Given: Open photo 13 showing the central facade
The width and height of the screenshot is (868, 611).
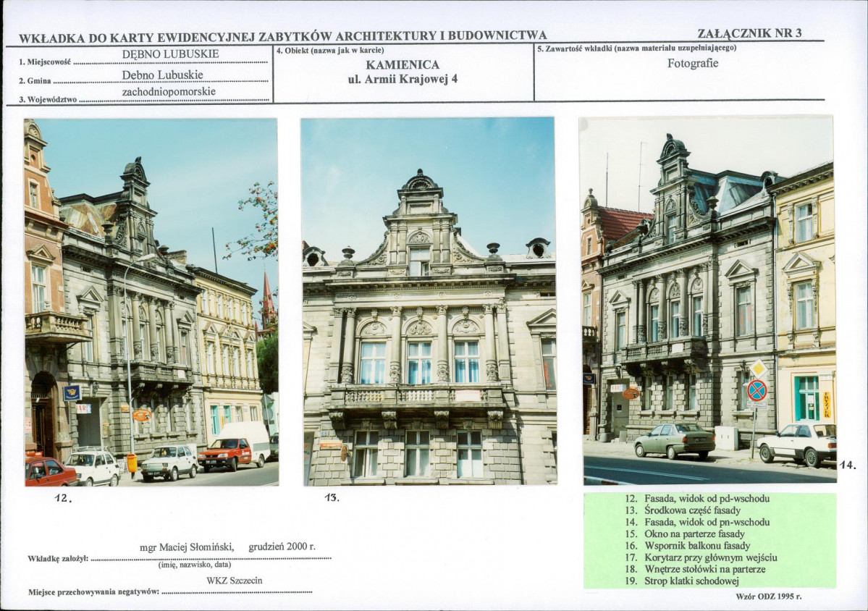Looking at the screenshot, I should click(x=429, y=301).
